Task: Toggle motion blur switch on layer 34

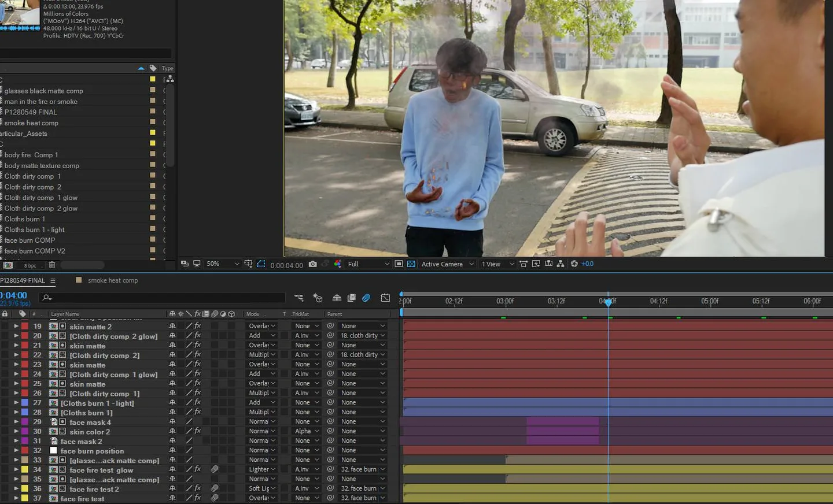Action: (x=214, y=469)
